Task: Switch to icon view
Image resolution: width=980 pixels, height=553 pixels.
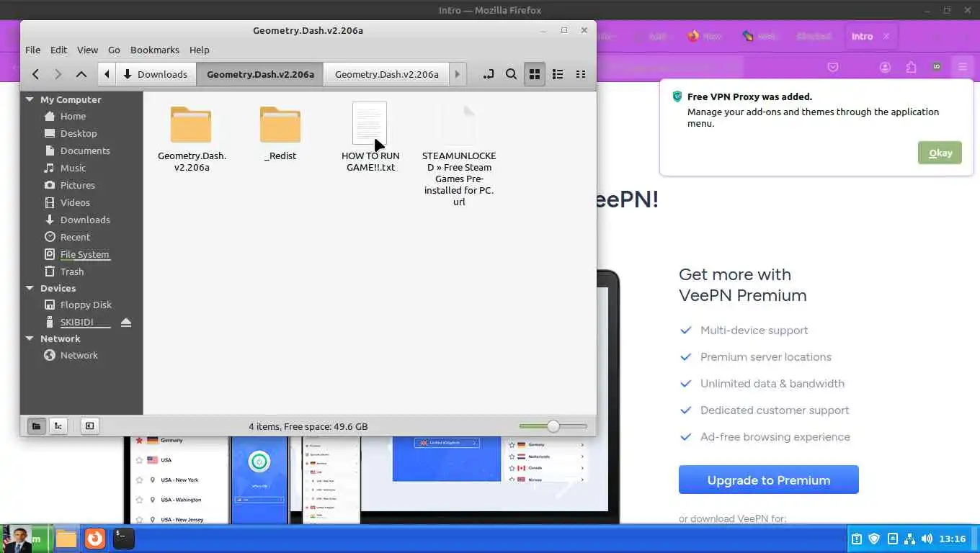Action: point(534,74)
